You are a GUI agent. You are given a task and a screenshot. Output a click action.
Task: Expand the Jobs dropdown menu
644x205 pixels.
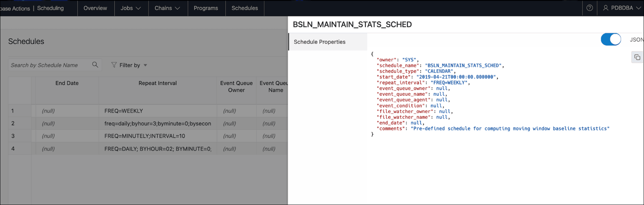pos(131,8)
